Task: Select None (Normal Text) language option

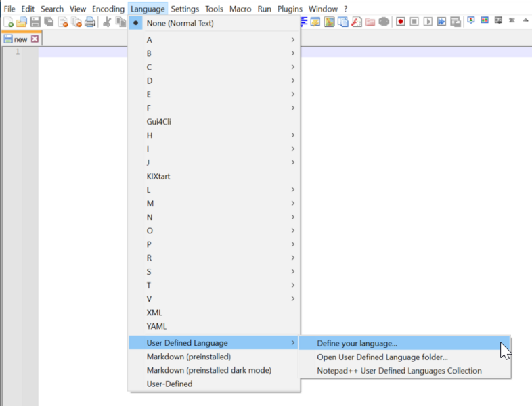Action: [180, 23]
